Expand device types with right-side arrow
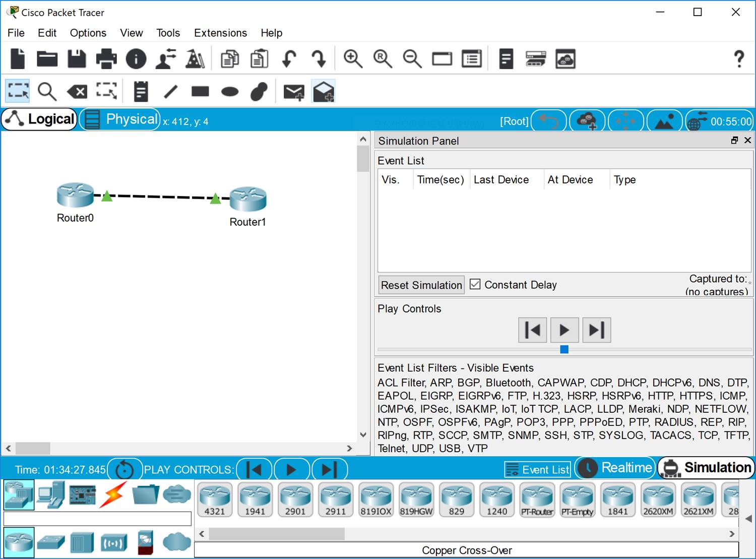 tap(749, 518)
